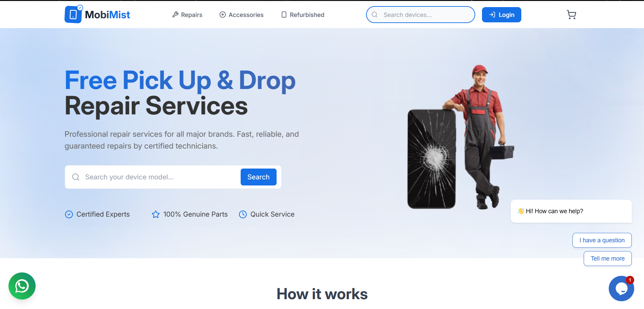Image resolution: width=644 pixels, height=309 pixels.
Task: Click the technician with cracked phone image
Action: click(x=461, y=137)
